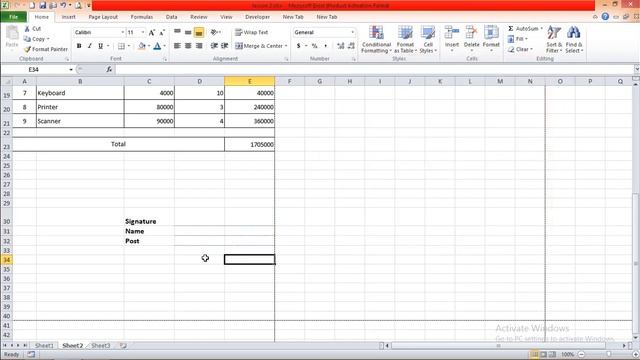Click the Top Align icon
The image size is (640, 360).
click(178, 32)
